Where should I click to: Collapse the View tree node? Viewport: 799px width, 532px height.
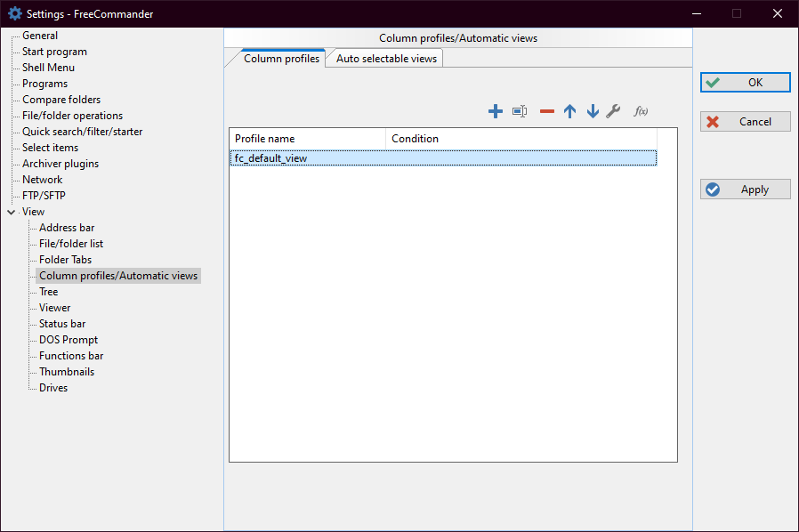coord(11,212)
